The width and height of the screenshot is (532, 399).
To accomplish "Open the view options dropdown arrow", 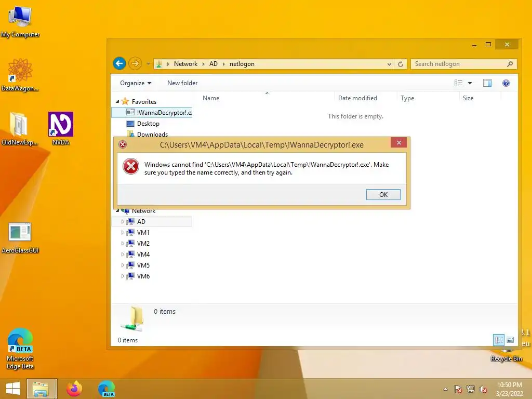I will tap(470, 83).
